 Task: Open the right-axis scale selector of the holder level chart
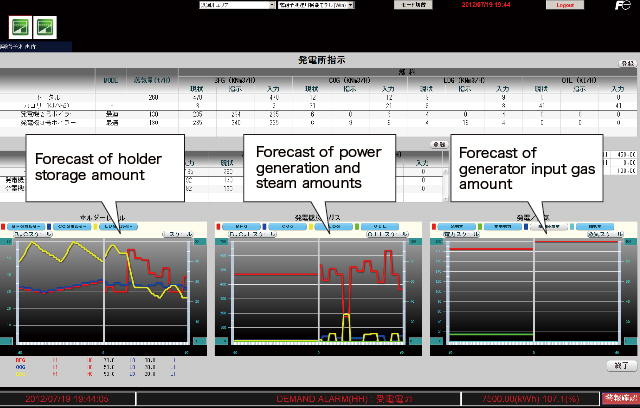click(x=178, y=234)
